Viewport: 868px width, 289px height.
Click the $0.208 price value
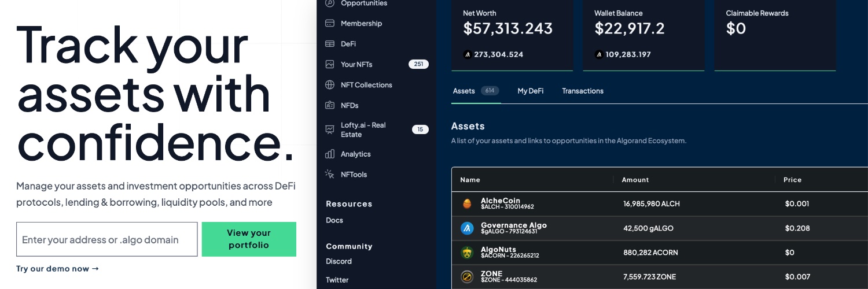click(x=797, y=228)
